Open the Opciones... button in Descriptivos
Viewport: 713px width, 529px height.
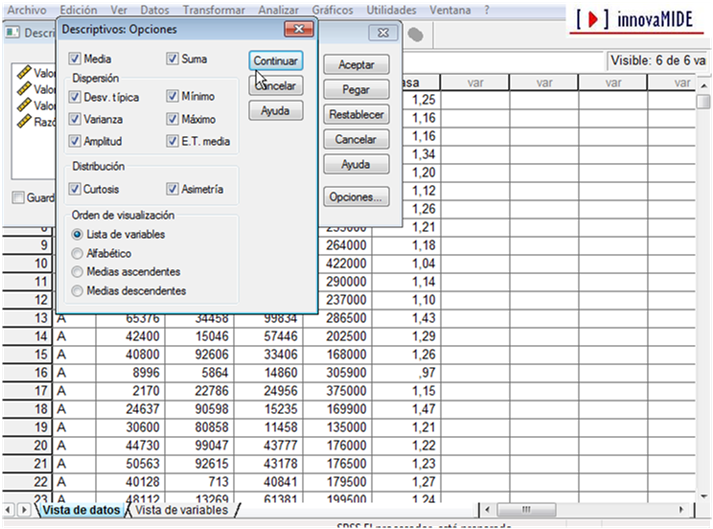tap(356, 198)
